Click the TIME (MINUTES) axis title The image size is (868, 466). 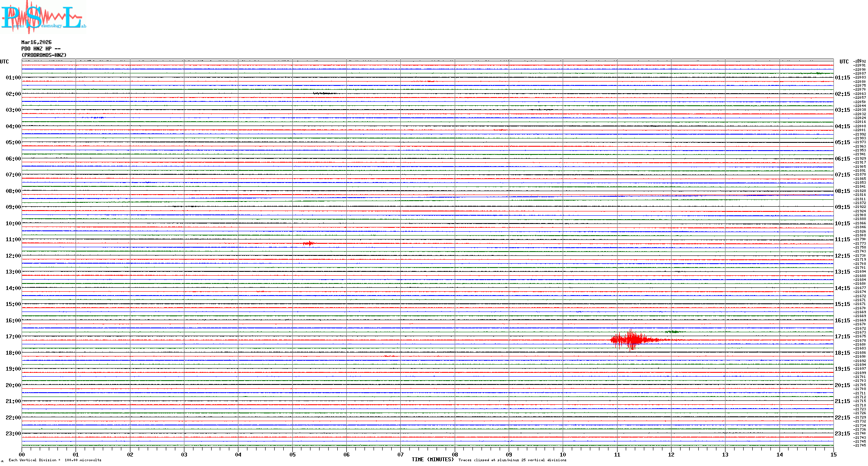[x=433, y=460]
